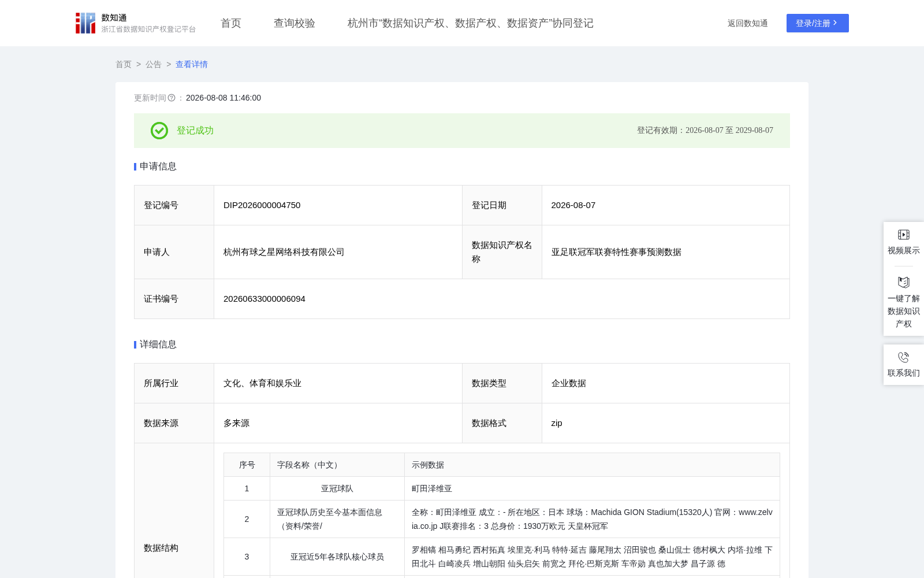Click data format value zip
The image size is (924, 578).
557,423
